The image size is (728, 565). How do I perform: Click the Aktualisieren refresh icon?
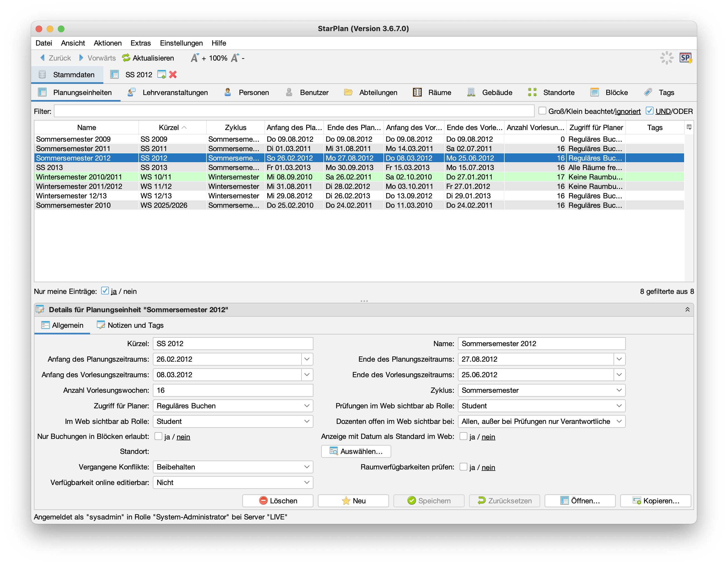pos(126,58)
